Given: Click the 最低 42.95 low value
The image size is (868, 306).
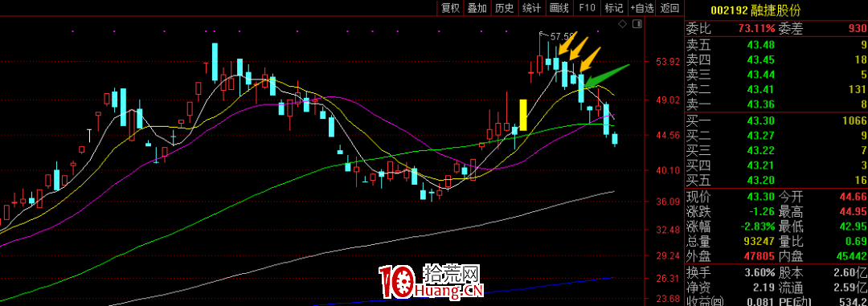Looking at the screenshot, I should pyautogui.click(x=853, y=226).
